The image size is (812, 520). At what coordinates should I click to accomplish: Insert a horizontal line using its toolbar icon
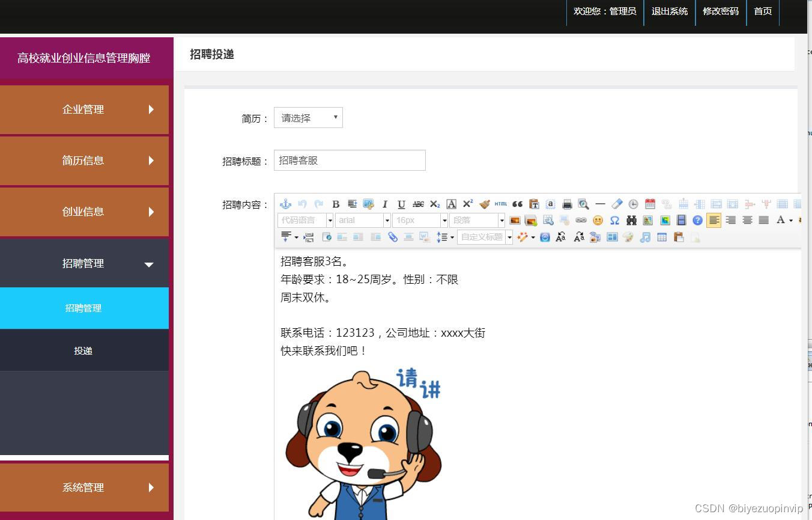pos(600,204)
